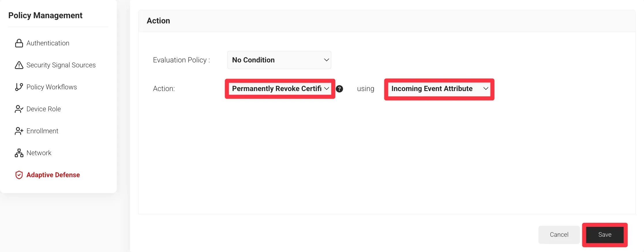Click the Enrollment user-plus icon

(19, 131)
